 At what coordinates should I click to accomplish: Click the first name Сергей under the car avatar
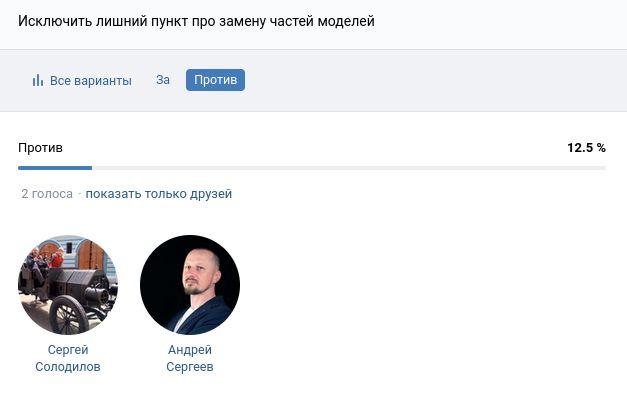point(68,350)
